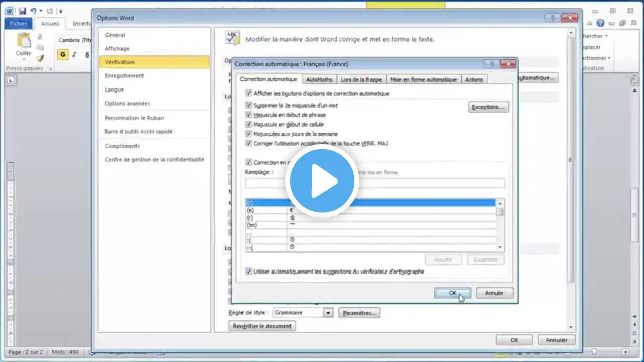This screenshot has width=644, height=362.
Task: Toggle the bold G formatting button
Action: tap(63, 55)
